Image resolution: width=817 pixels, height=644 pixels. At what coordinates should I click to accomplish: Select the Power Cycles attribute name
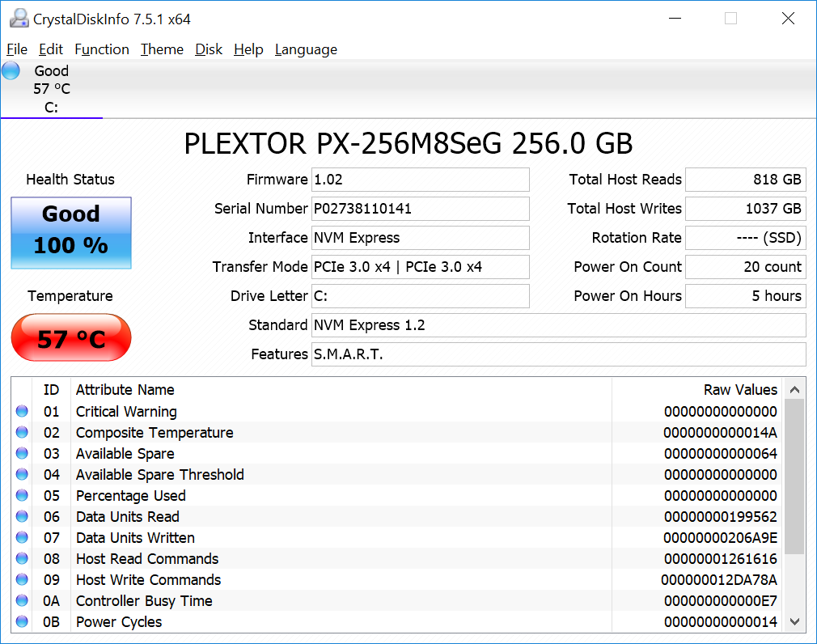pos(119,622)
